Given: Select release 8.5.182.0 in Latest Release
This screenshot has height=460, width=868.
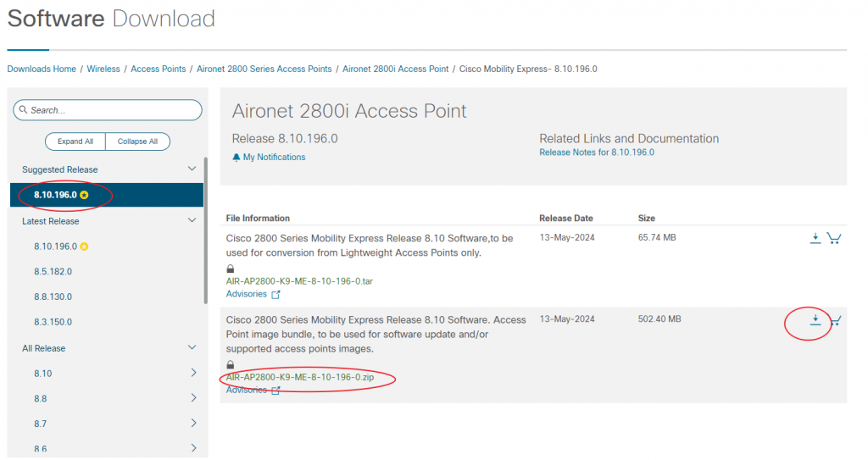Looking at the screenshot, I should [x=53, y=272].
